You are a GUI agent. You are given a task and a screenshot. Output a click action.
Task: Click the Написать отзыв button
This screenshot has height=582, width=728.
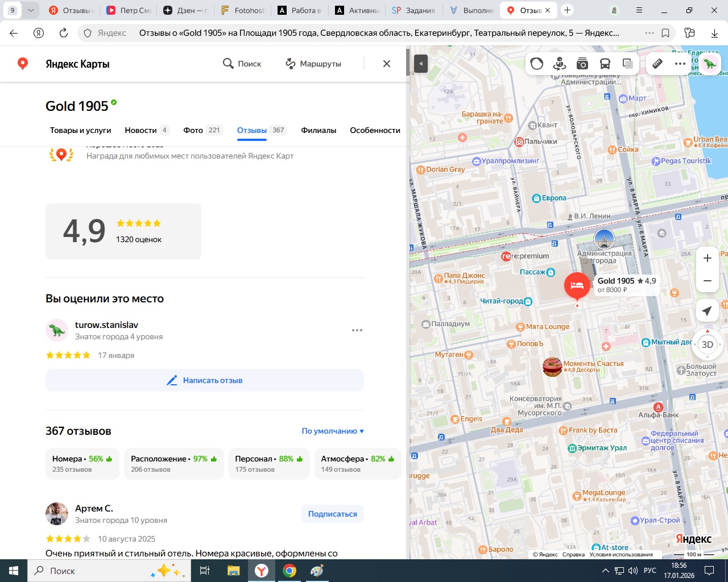(205, 380)
